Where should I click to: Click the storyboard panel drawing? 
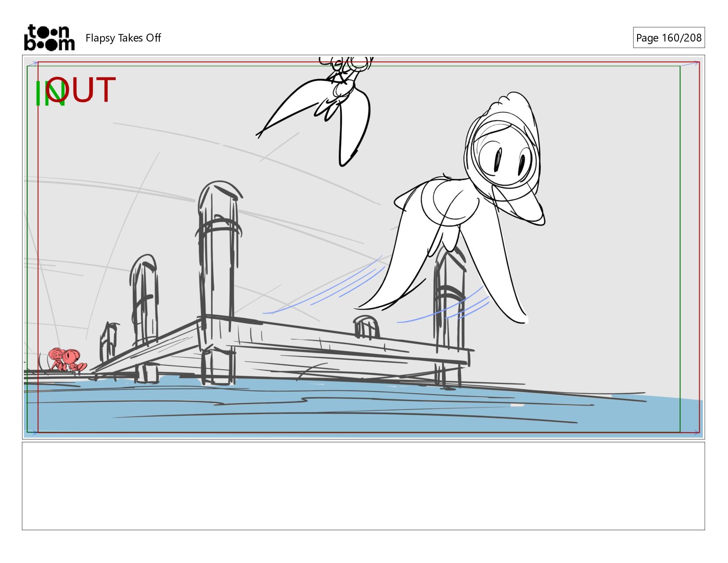tap(363, 247)
